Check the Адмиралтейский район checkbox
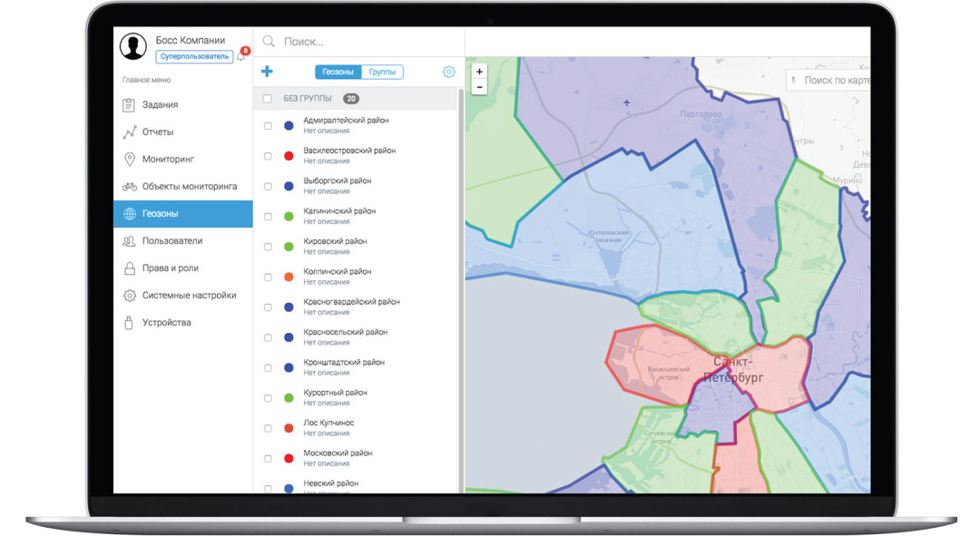This screenshot has height=536, width=980. [x=268, y=126]
